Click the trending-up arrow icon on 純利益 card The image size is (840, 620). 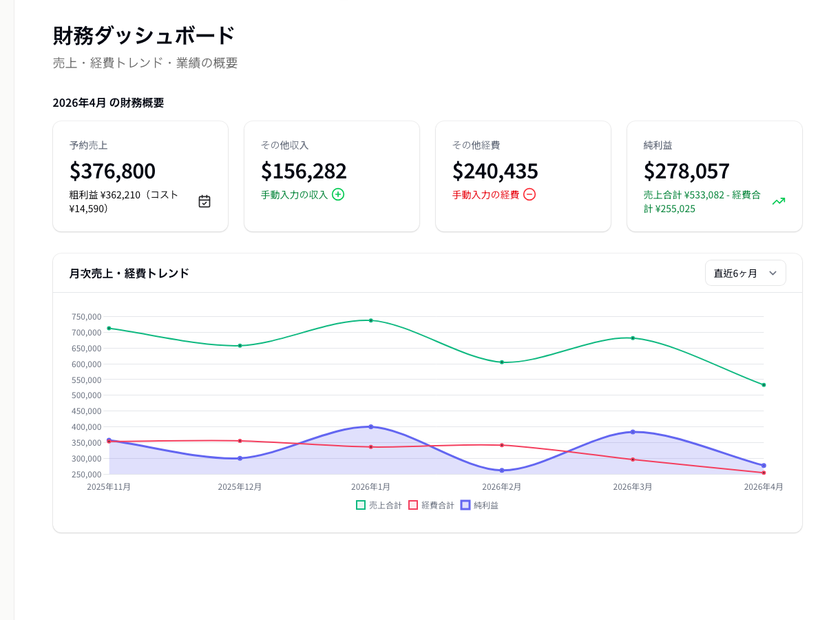(x=779, y=201)
